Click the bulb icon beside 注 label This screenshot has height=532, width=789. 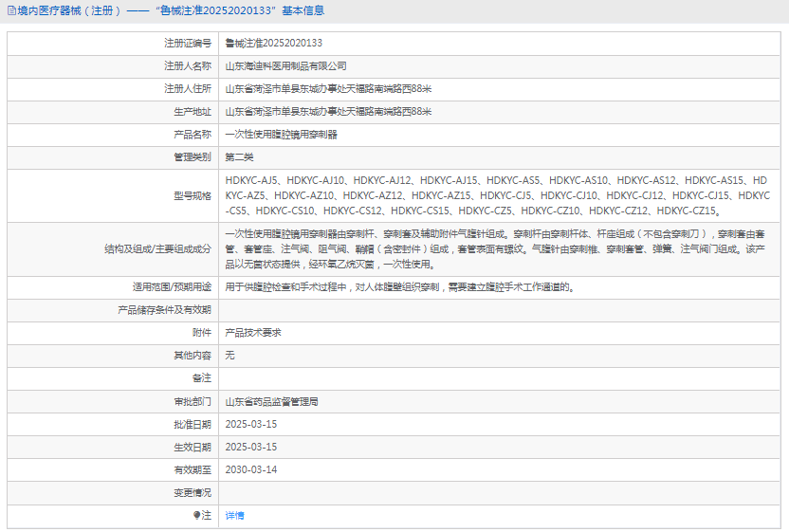click(196, 515)
